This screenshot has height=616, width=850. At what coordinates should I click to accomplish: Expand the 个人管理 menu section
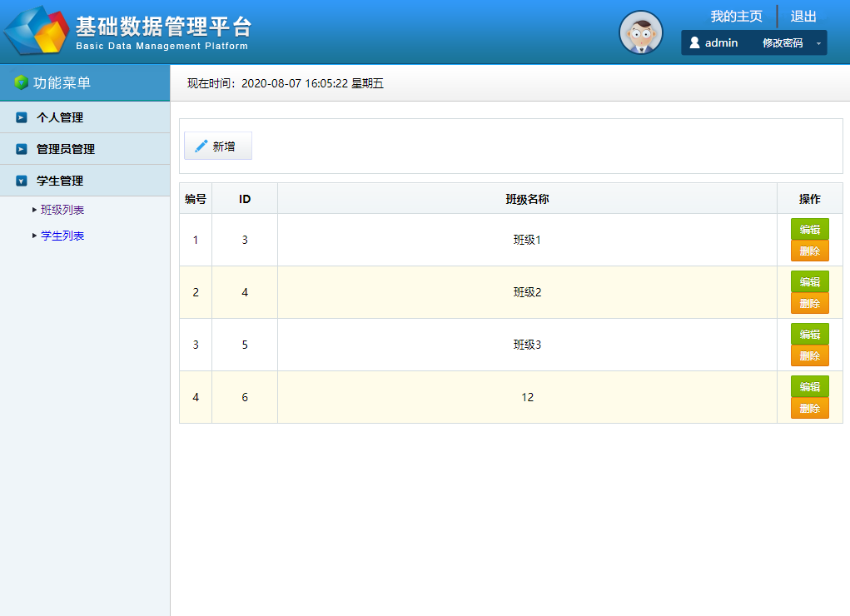60,117
